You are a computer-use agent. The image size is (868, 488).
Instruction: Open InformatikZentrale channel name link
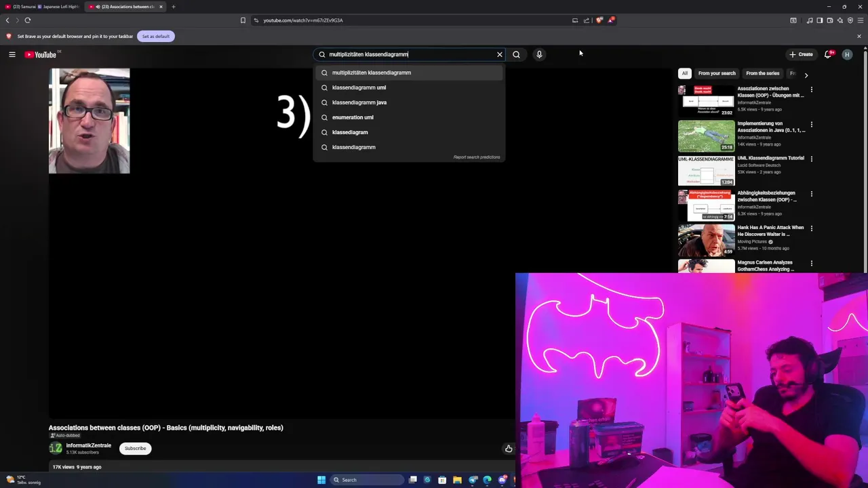(88, 445)
